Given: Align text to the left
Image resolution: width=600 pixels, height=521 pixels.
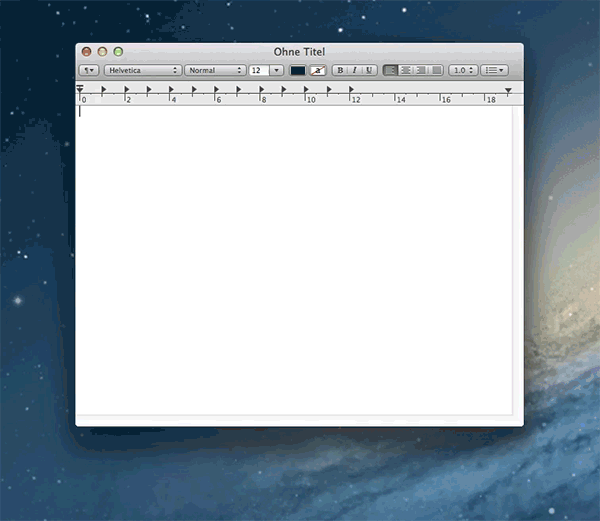Looking at the screenshot, I should 390,70.
